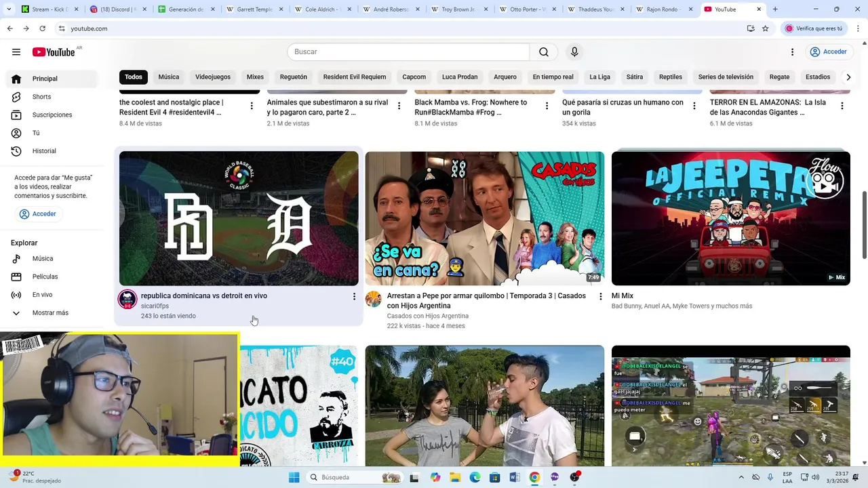This screenshot has height=488, width=868.
Task: Select the Música filter chip
Action: [169, 77]
